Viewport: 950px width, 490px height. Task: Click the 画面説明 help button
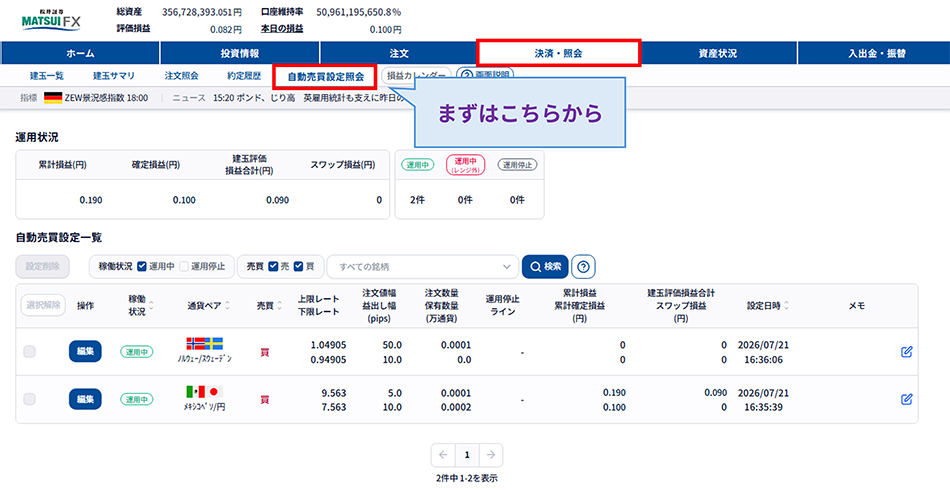(x=485, y=74)
